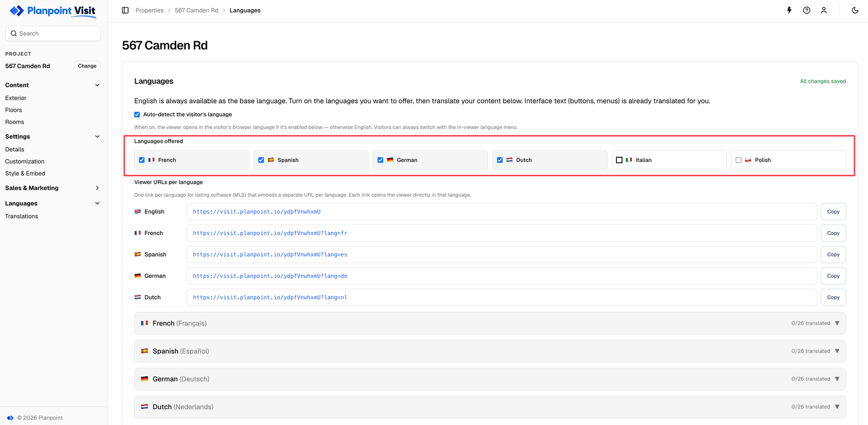This screenshot has width=868, height=425.
Task: Expand the Spanish (Español) translation panel
Action: point(490,351)
